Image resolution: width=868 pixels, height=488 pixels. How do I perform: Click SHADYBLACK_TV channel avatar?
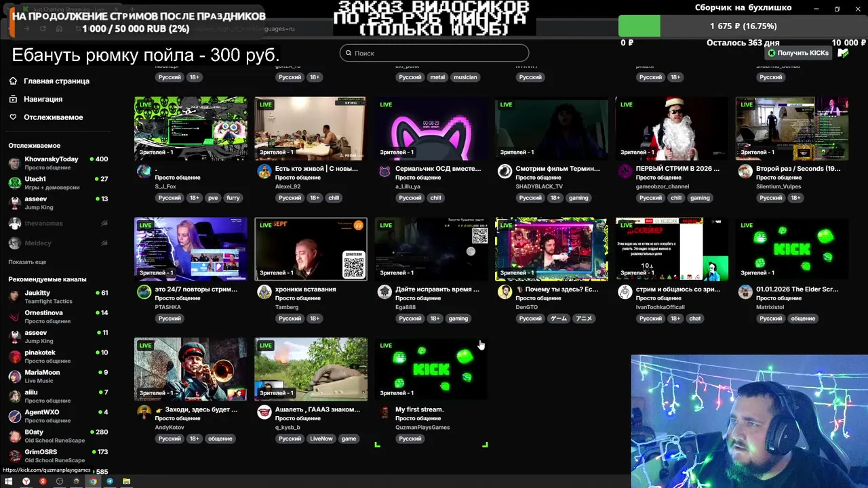point(505,171)
